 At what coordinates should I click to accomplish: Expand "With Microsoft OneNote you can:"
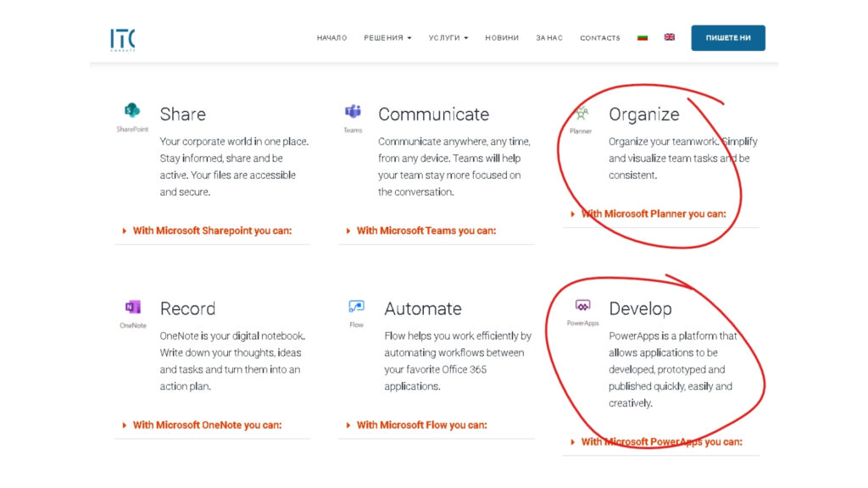pyautogui.click(x=207, y=425)
